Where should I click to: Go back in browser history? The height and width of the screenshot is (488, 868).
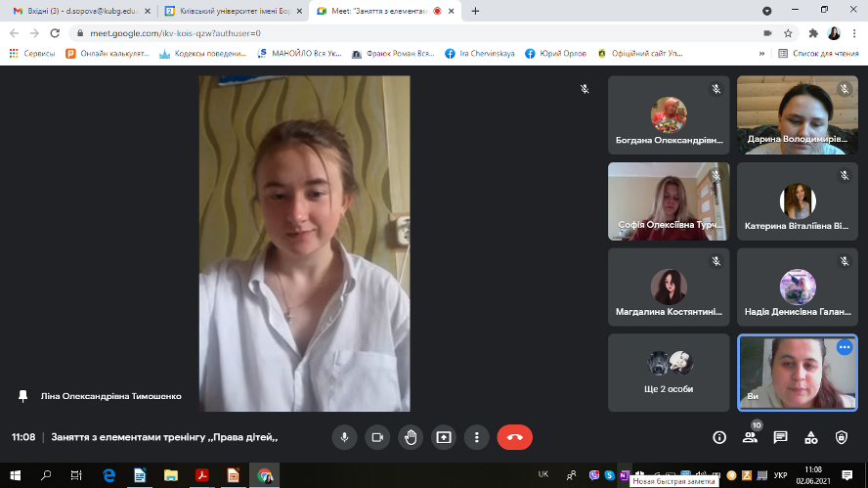[x=15, y=33]
